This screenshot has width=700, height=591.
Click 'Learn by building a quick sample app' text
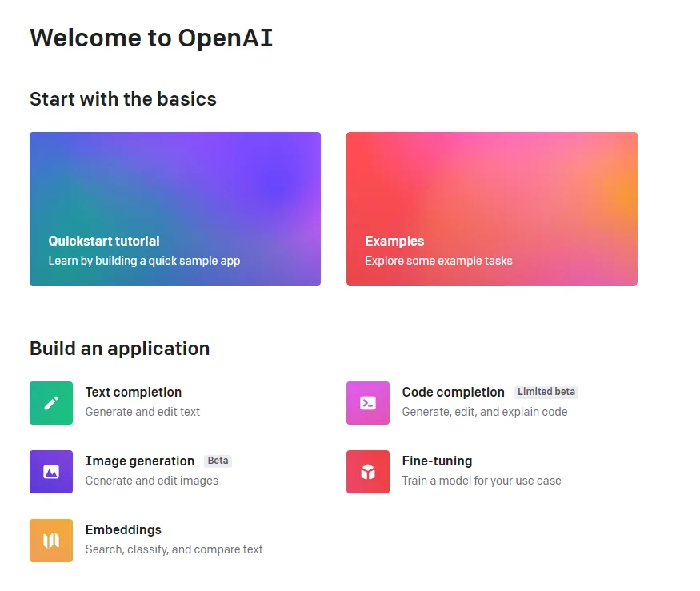pos(144,261)
